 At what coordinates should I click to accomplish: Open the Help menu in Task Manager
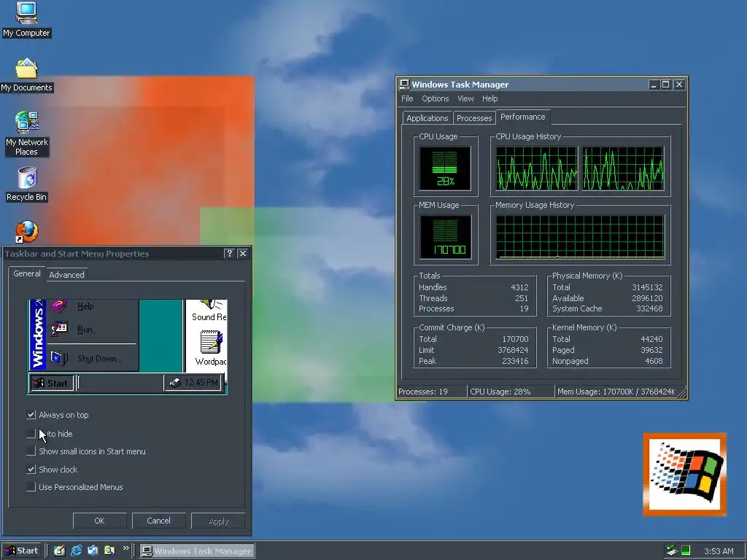(489, 98)
